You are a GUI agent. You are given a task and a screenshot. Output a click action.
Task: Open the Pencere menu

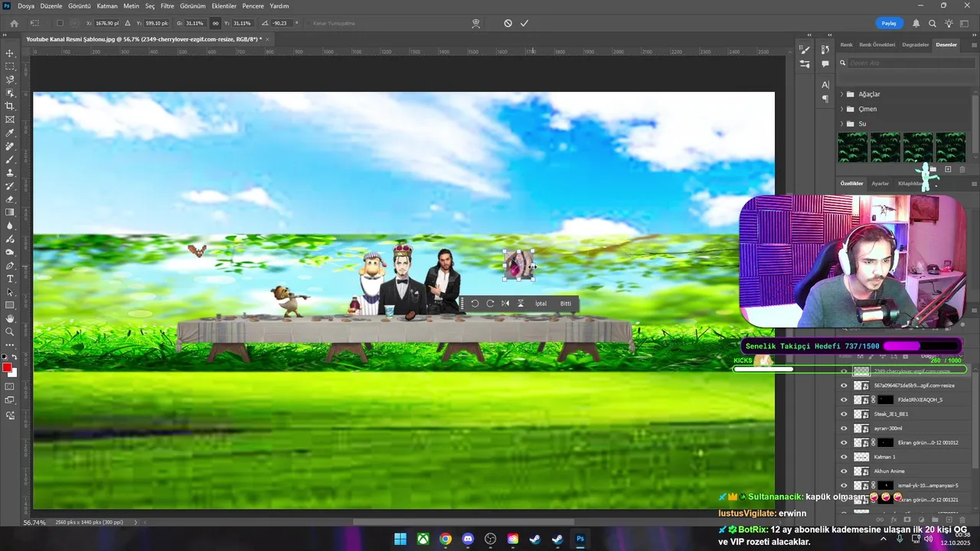point(253,5)
